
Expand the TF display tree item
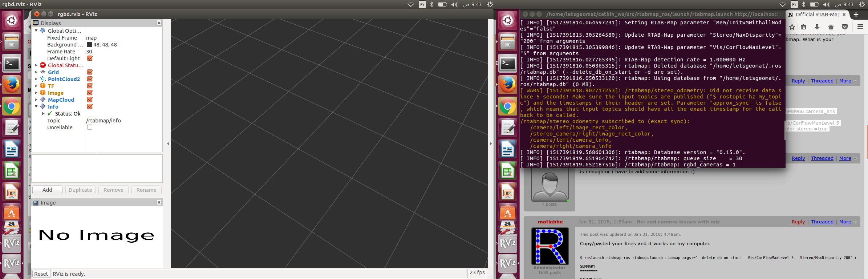pos(36,86)
